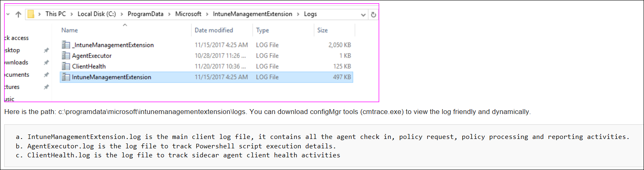Click date 10/28/2017 for AgentExecutor

click(x=220, y=56)
